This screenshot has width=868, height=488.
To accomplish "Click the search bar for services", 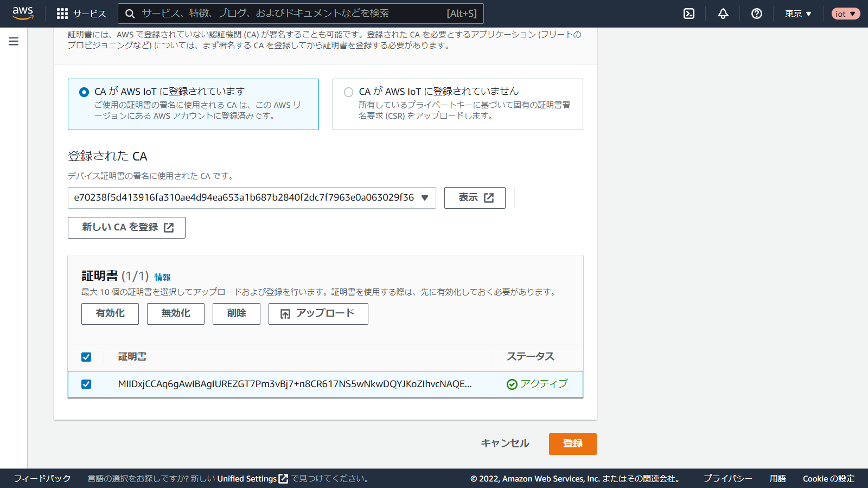I will coord(301,14).
